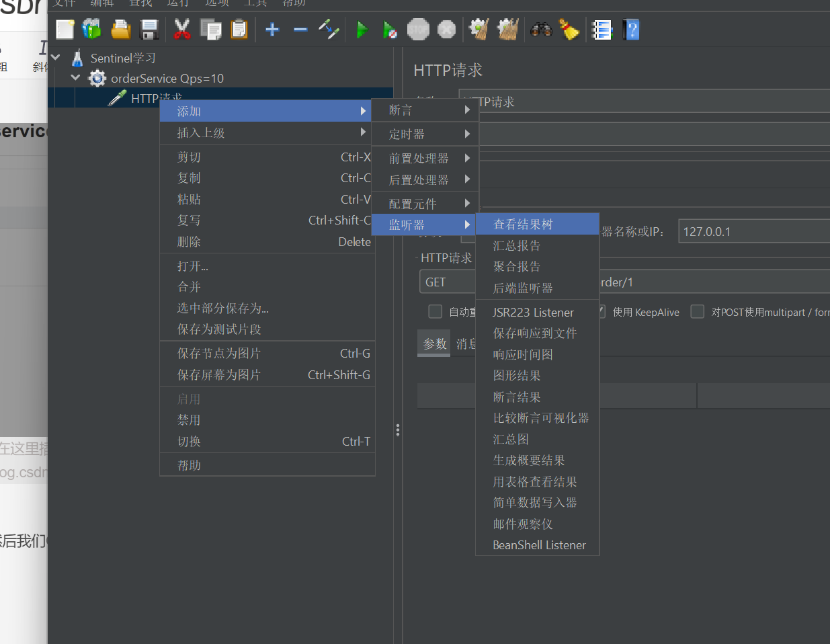Click the Clear results icon
Screen dimensions: 830x644
[479, 30]
